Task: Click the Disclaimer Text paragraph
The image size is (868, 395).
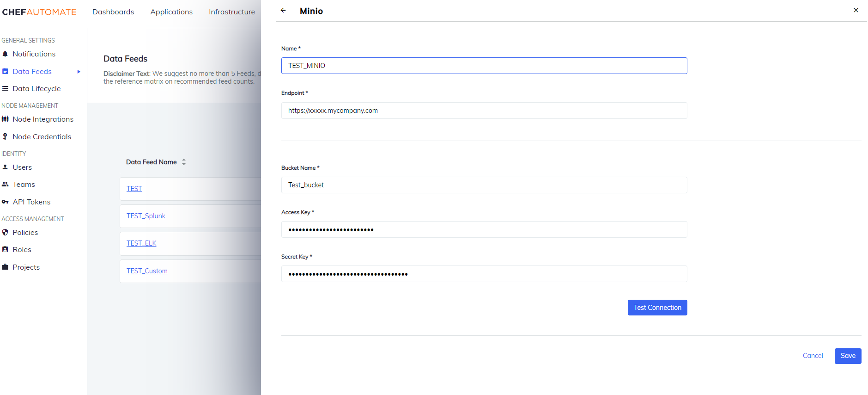Action: [182, 77]
